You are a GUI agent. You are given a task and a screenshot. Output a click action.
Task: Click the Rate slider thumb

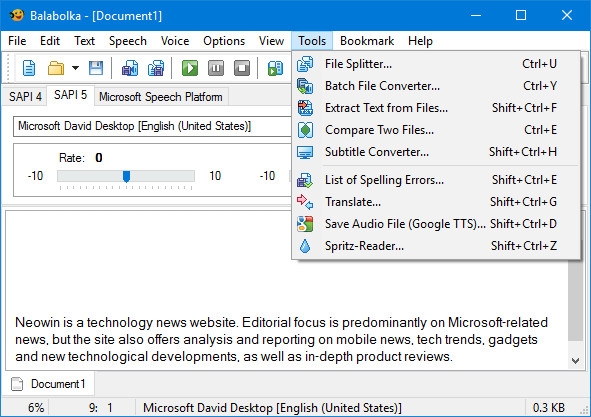coord(127,176)
